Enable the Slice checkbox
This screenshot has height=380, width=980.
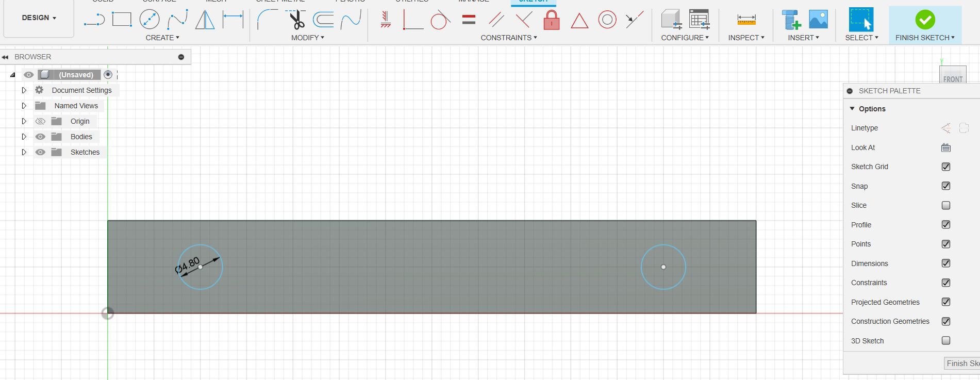[x=946, y=205]
